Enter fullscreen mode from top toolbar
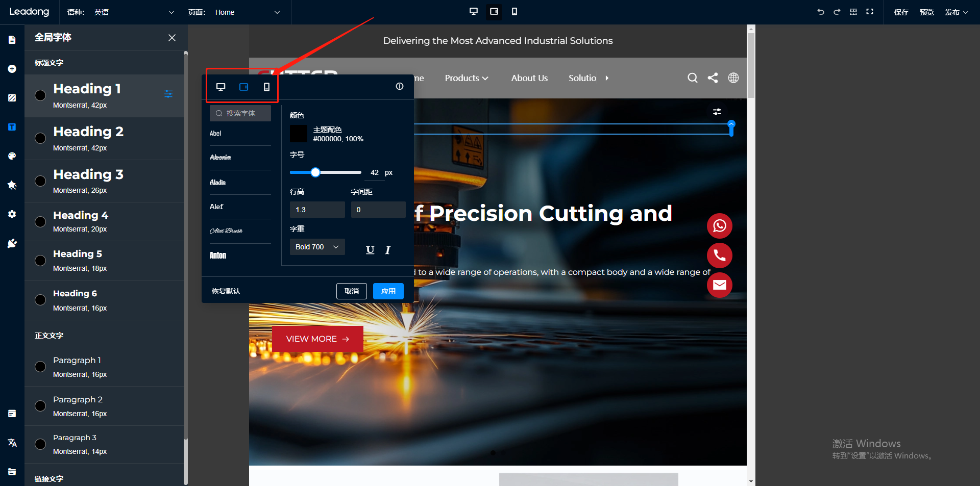 870,12
